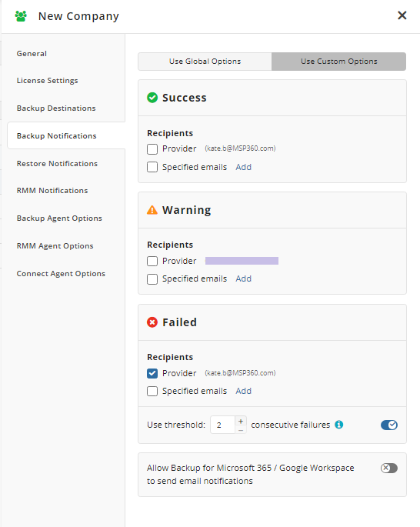
Task: Select Use Custom Options
Action: click(x=338, y=62)
